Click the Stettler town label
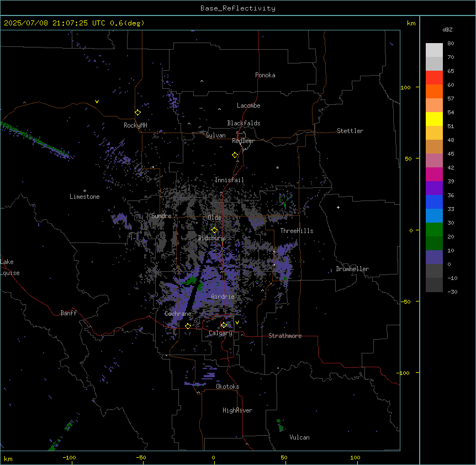Image resolution: width=476 pixels, height=465 pixels. pyautogui.click(x=350, y=131)
